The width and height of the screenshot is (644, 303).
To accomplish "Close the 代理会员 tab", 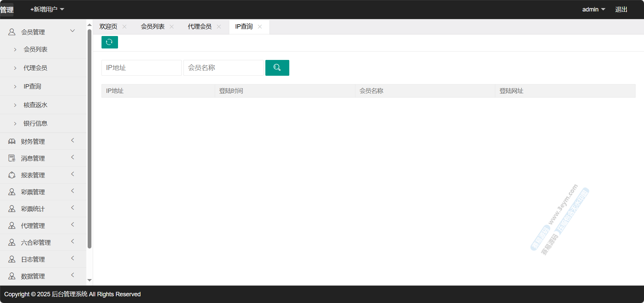I will point(219,27).
